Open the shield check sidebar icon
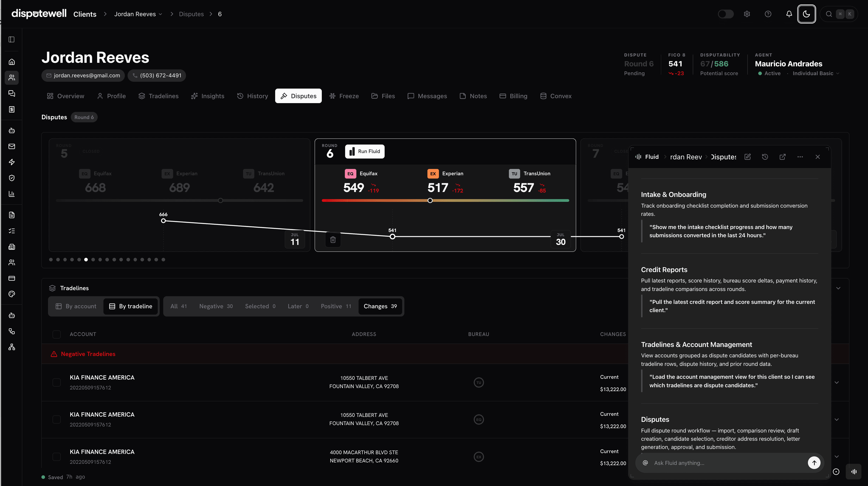This screenshot has height=486, width=868. 12,178
